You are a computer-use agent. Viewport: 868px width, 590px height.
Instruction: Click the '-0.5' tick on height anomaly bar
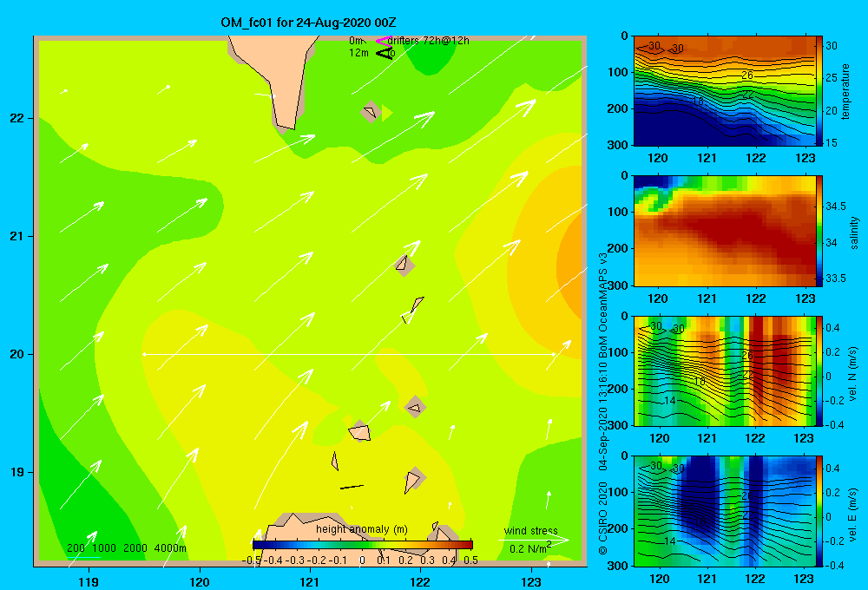tap(252, 560)
